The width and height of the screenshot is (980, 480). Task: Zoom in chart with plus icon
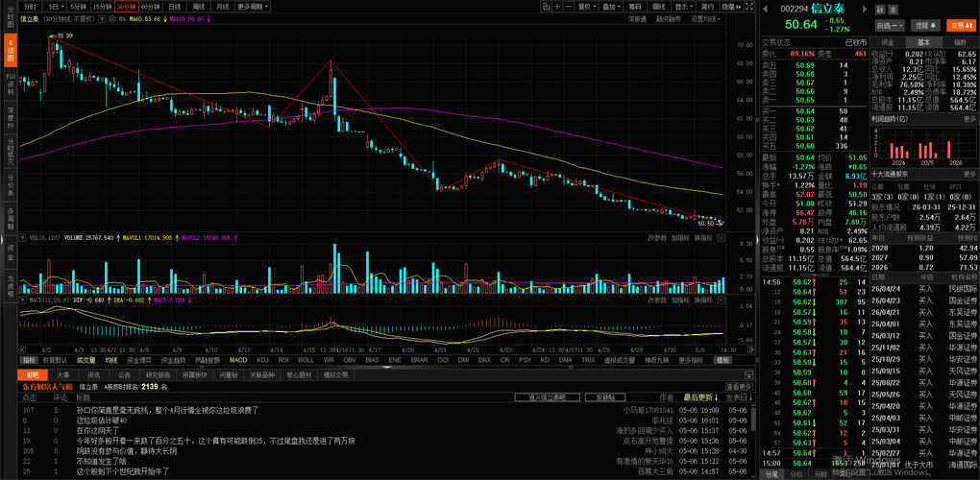coord(557,7)
